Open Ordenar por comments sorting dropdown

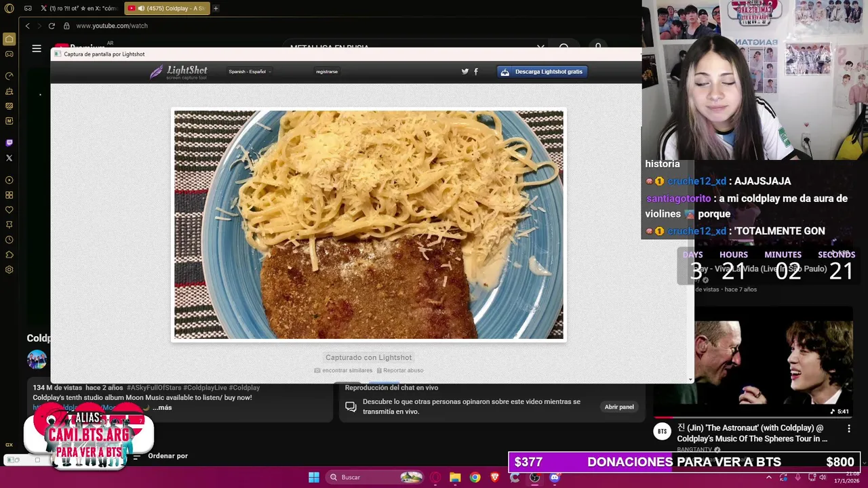161,456
